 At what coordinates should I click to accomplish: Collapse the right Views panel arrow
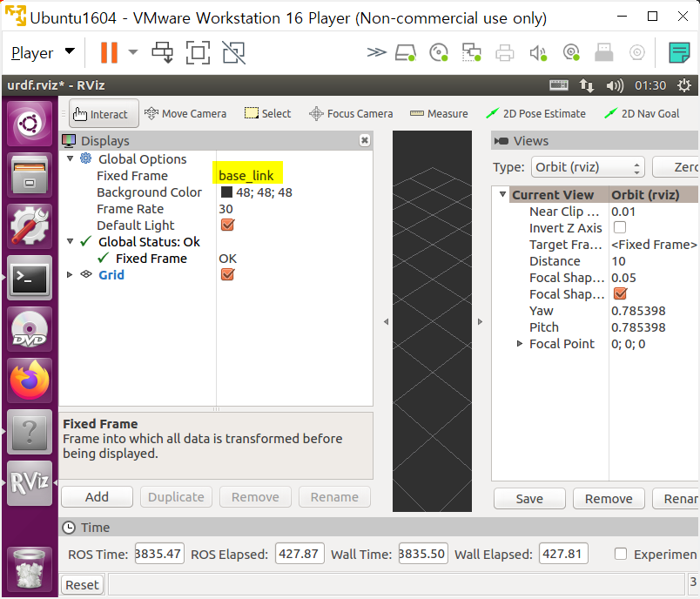480,321
